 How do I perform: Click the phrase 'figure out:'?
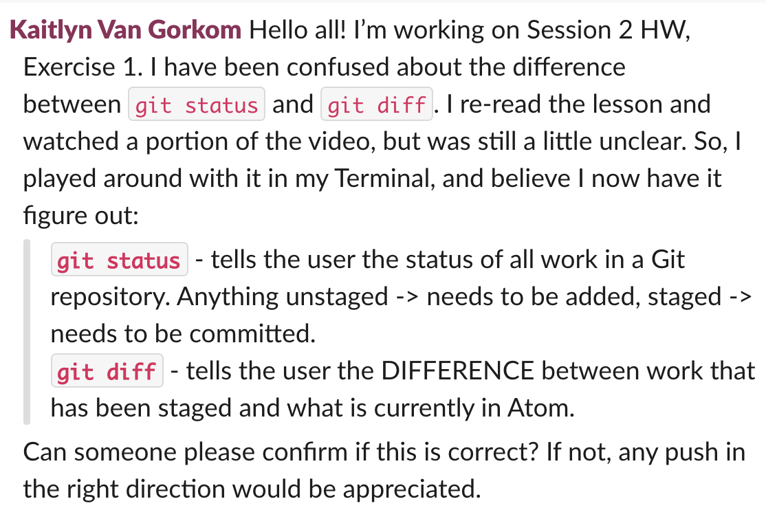tap(80, 217)
